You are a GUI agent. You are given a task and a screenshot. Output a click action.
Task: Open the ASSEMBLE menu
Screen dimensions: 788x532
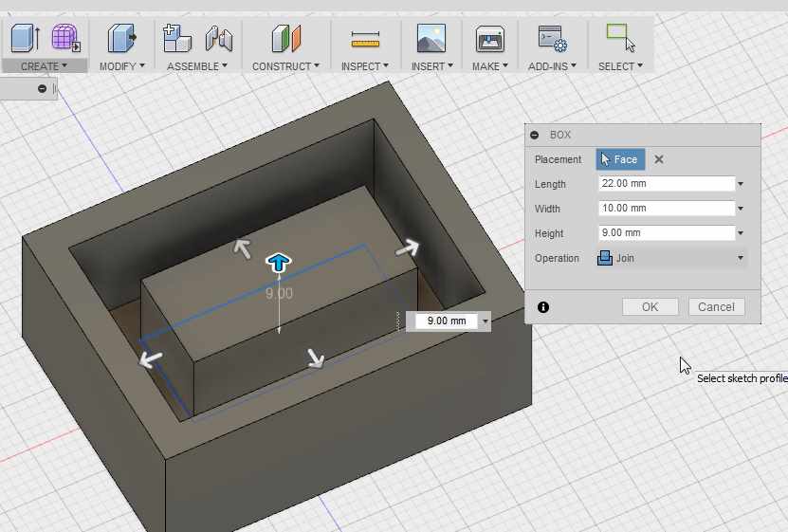tap(197, 66)
